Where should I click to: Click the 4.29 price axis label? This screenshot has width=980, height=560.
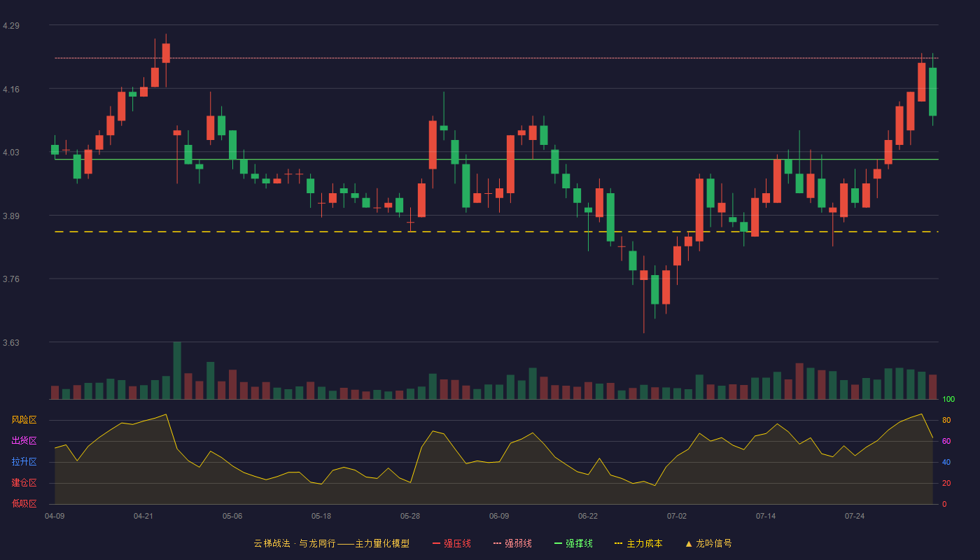11,26
